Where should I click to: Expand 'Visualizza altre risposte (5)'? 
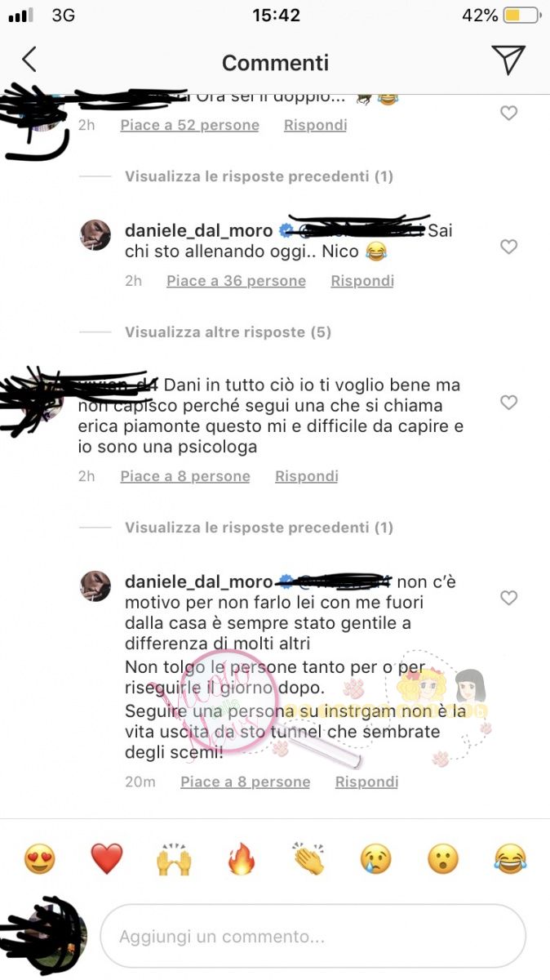[228, 332]
